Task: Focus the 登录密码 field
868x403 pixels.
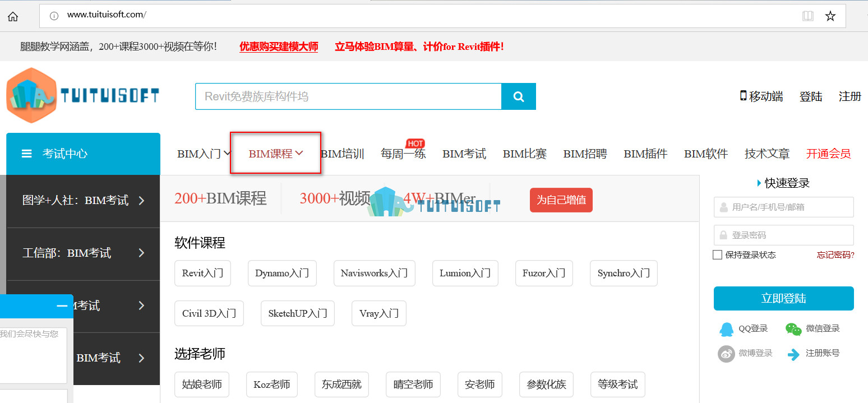Action: click(784, 235)
